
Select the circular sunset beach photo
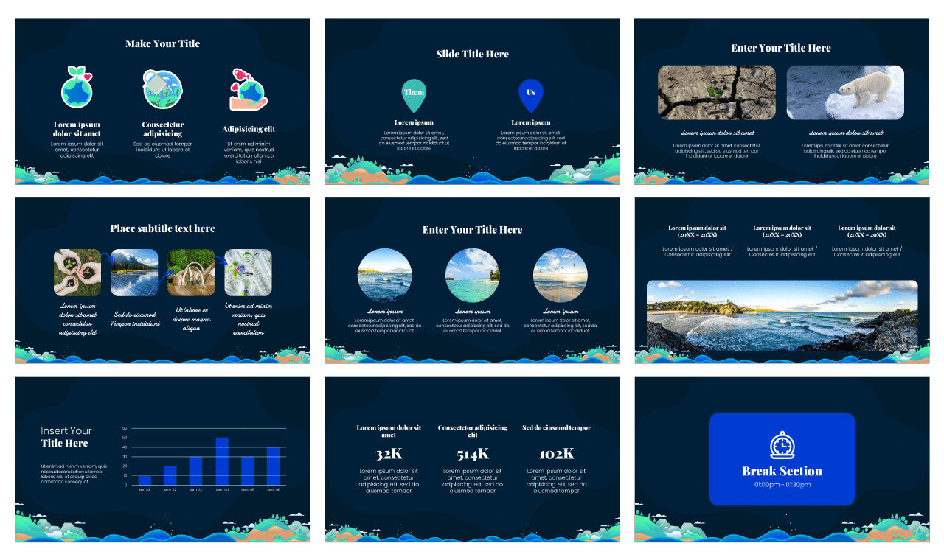point(560,276)
